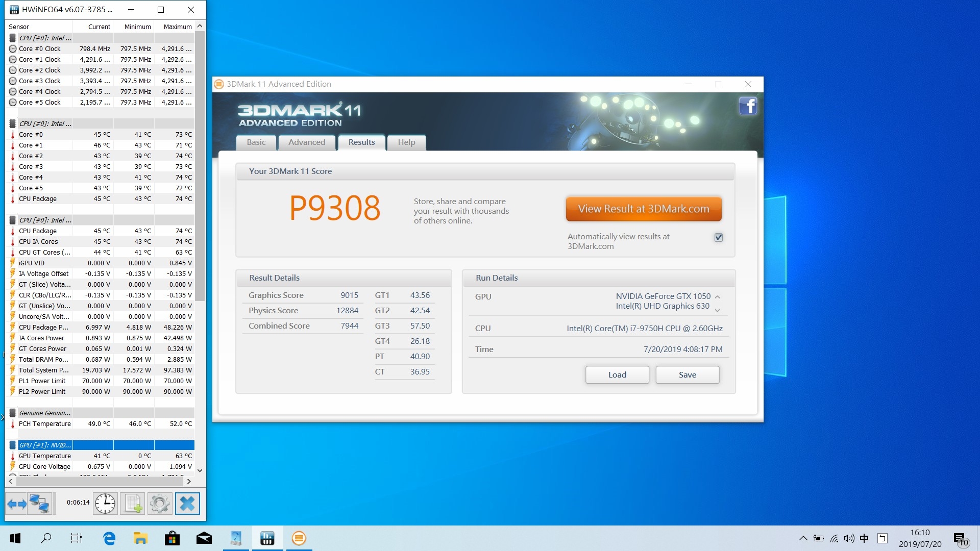This screenshot has width=980, height=551.
Task: Click HWiNFO expand/collapse arrows icon
Action: pos(17,504)
